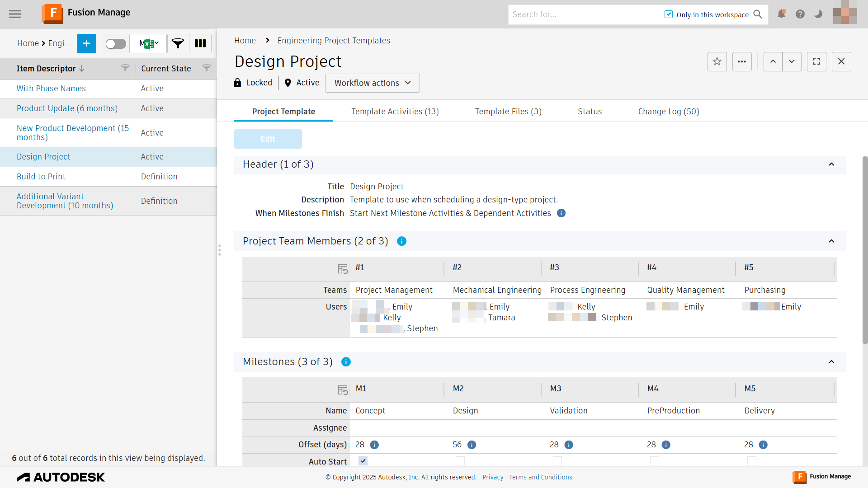Click the notifications bell icon
868x488 pixels.
(781, 14)
